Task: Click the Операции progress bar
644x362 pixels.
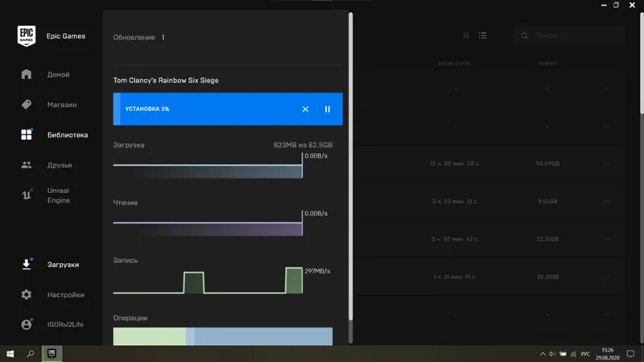Action: click(223, 336)
